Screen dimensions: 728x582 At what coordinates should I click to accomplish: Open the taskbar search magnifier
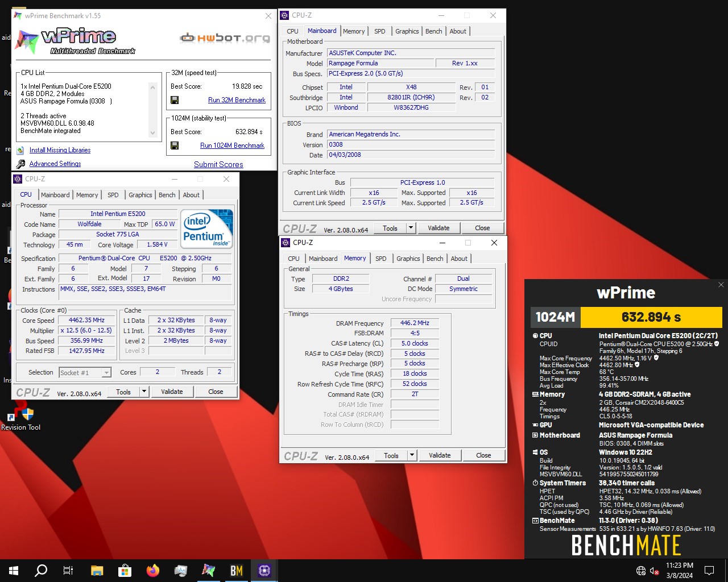[x=41, y=571]
